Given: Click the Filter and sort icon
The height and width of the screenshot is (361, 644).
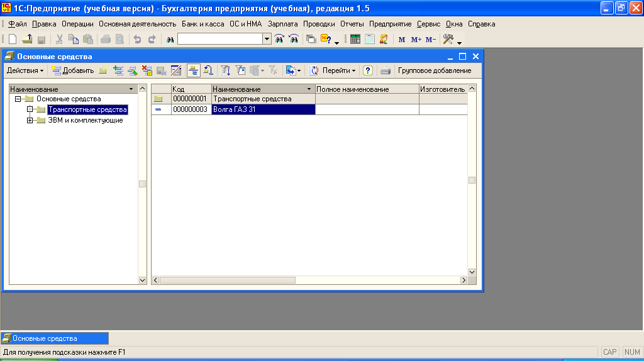Looking at the screenshot, I should (226, 70).
